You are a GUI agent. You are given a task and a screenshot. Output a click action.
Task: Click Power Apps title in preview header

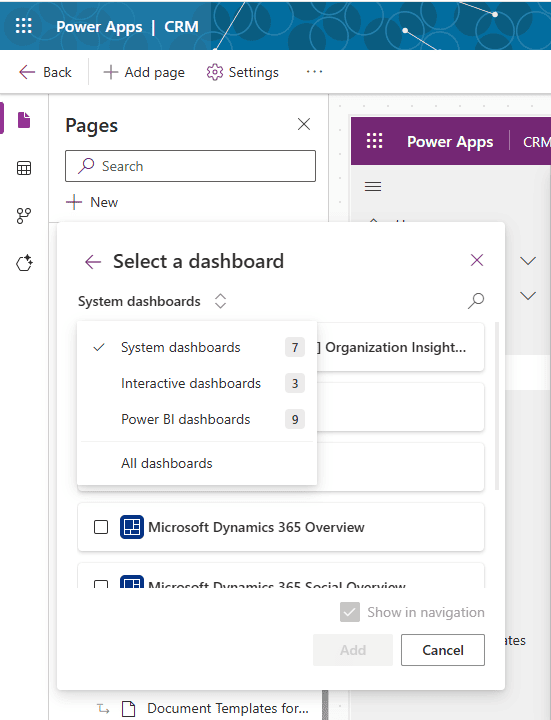[450, 141]
